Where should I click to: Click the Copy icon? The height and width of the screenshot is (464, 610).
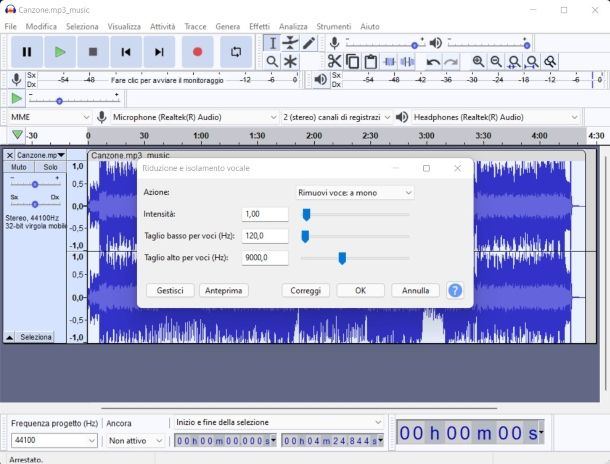tap(352, 61)
